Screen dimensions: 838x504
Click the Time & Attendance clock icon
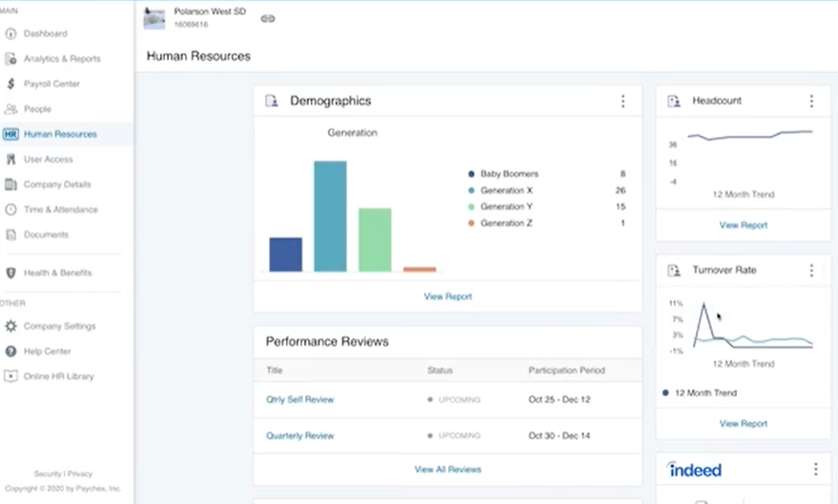(10, 210)
